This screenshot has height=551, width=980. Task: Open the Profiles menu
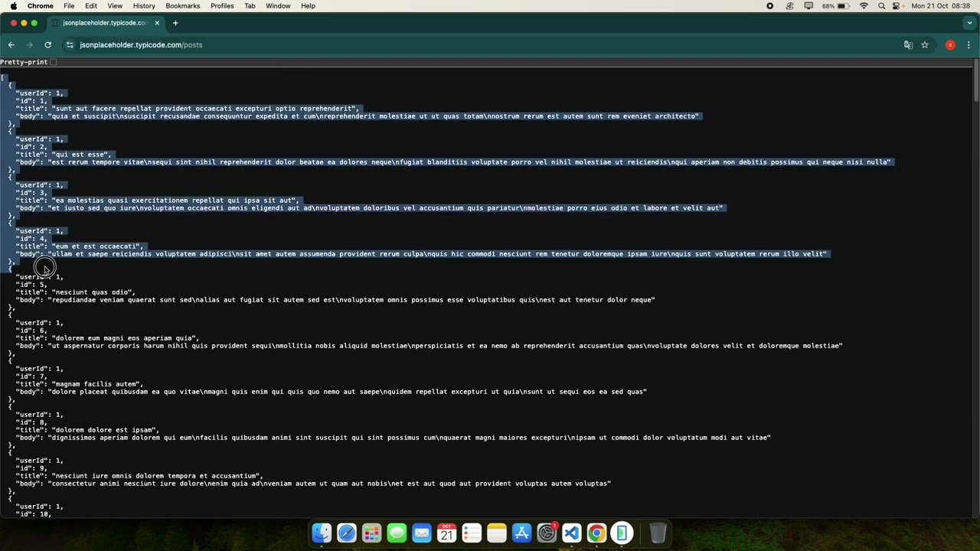(222, 6)
